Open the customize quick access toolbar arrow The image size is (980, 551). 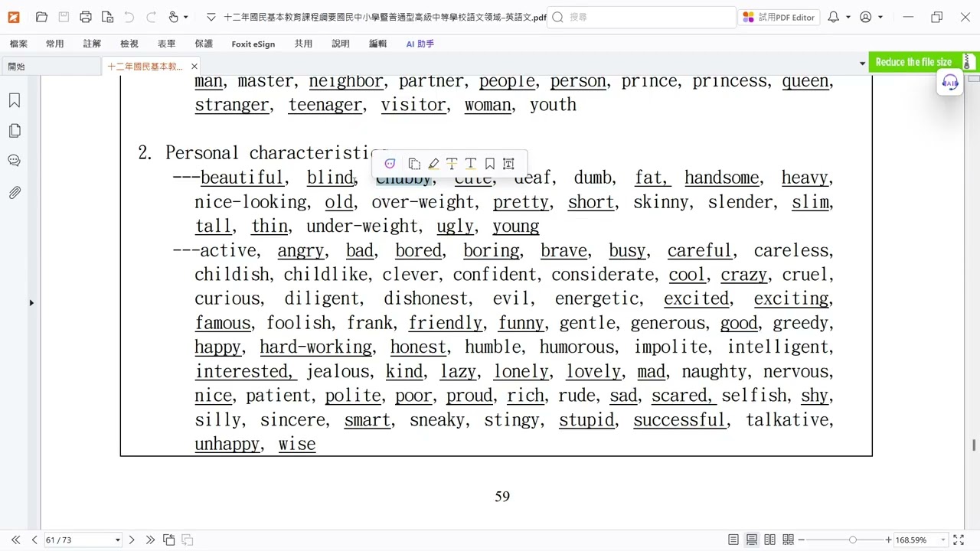click(x=211, y=17)
